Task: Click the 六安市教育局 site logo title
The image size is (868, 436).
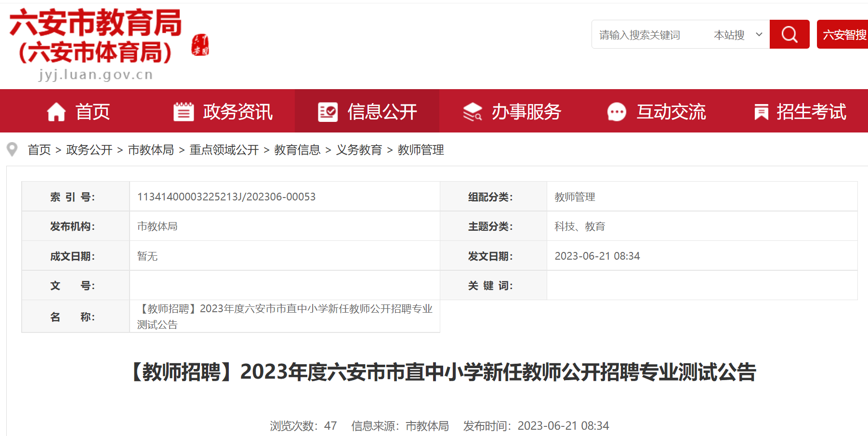Action: click(95, 23)
